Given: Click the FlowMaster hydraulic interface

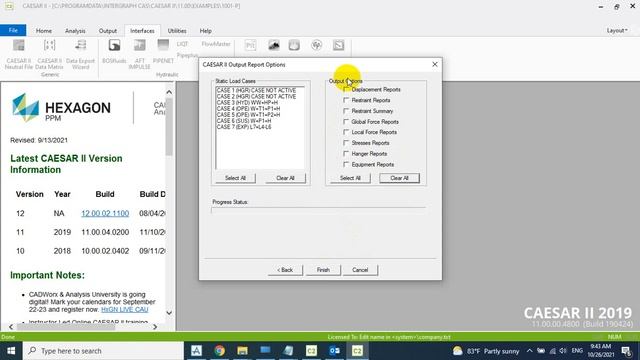Looking at the screenshot, I should click(x=216, y=44).
